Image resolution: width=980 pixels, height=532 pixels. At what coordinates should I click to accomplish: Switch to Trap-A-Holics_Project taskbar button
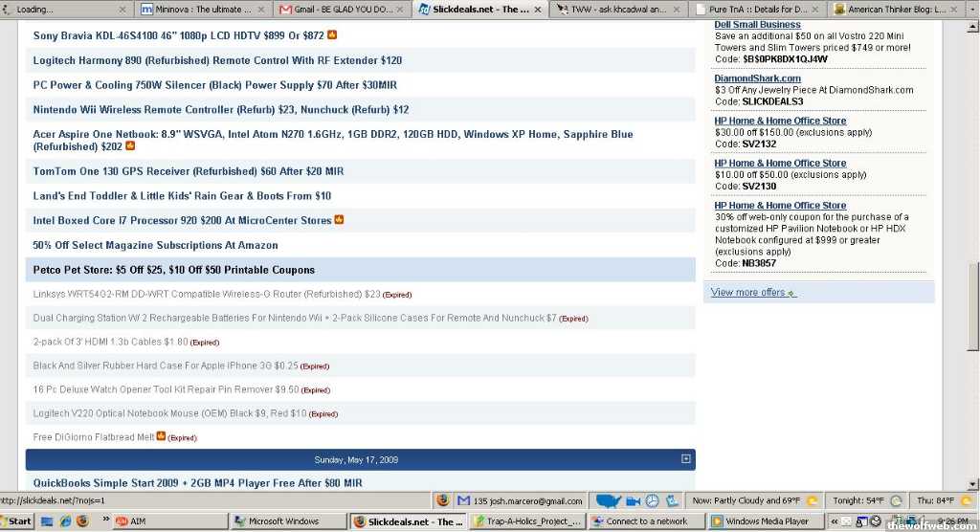(527, 521)
